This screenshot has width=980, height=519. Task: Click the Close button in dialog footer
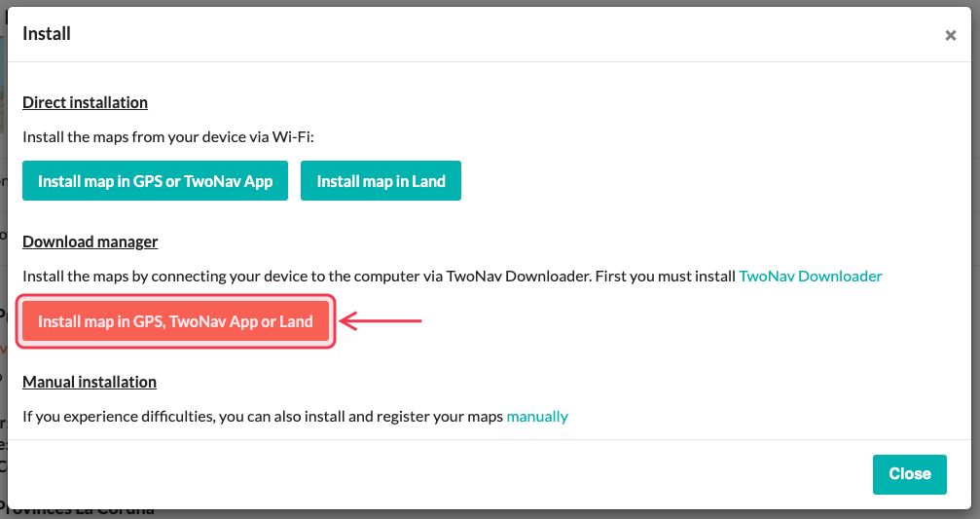(909, 474)
